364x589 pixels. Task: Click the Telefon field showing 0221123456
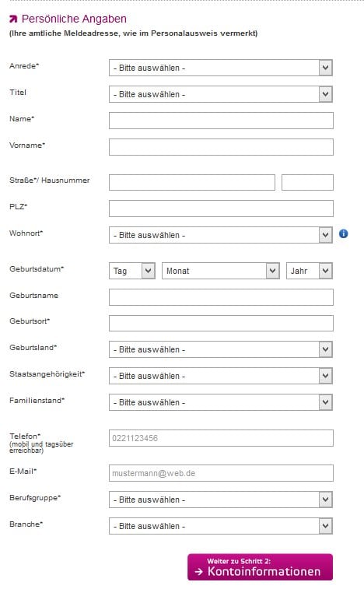pyautogui.click(x=221, y=438)
